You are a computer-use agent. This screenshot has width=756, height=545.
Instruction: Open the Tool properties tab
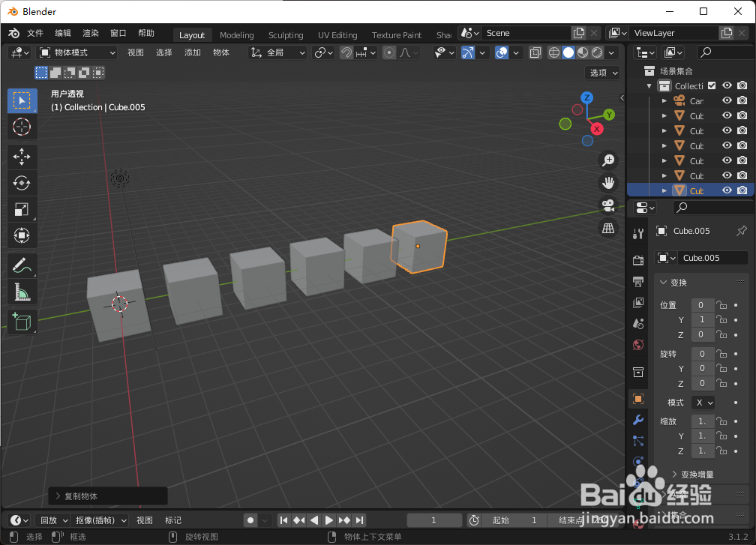638,234
